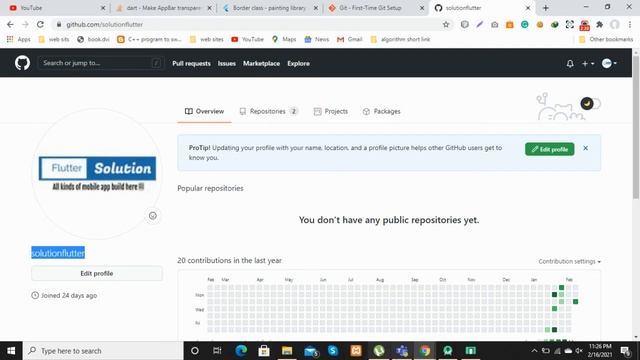This screenshot has height=360, width=640.
Task: Open the Explore link
Action: [x=298, y=64]
